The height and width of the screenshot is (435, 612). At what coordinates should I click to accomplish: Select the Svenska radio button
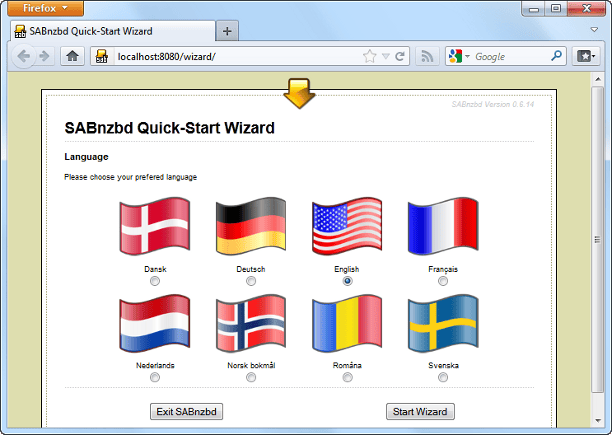(443, 377)
